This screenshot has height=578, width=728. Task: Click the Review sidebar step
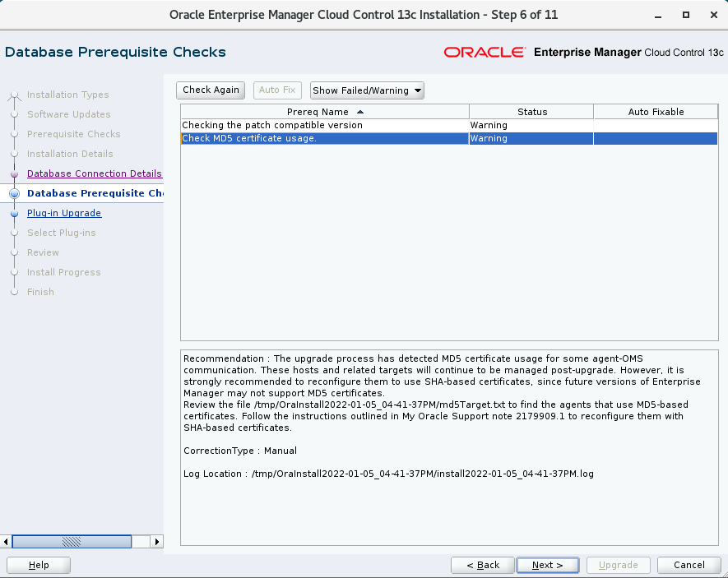pyautogui.click(x=43, y=252)
